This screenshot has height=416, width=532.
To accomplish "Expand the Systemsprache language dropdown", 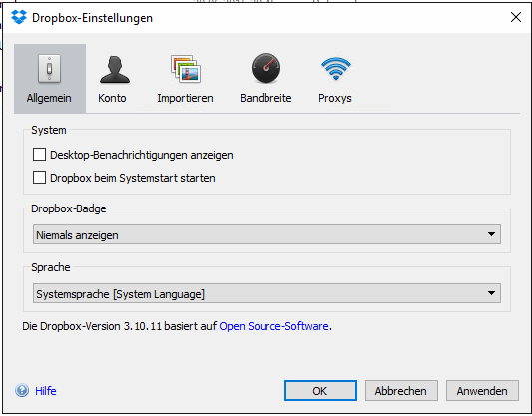I will pyautogui.click(x=266, y=293).
